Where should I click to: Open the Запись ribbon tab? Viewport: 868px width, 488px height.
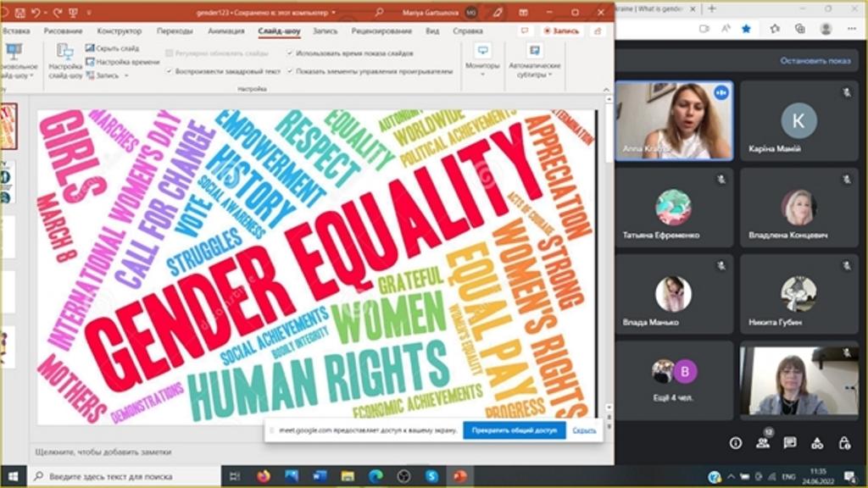pos(325,31)
